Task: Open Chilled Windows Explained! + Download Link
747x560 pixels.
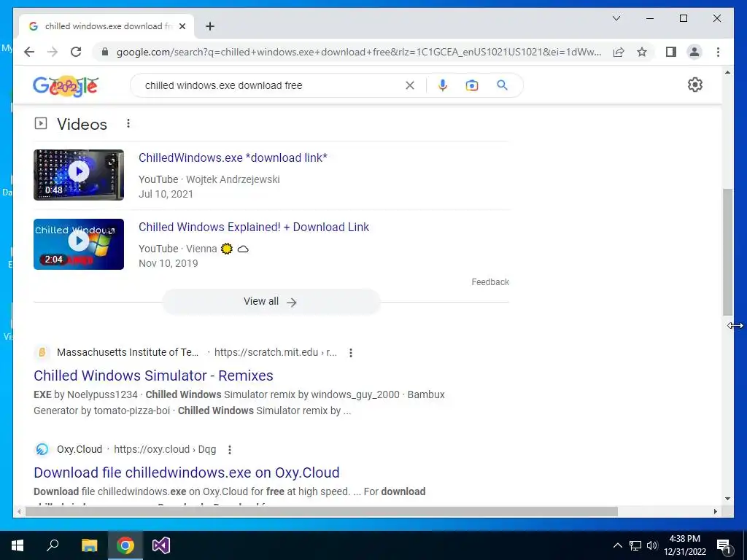Action: tap(253, 227)
